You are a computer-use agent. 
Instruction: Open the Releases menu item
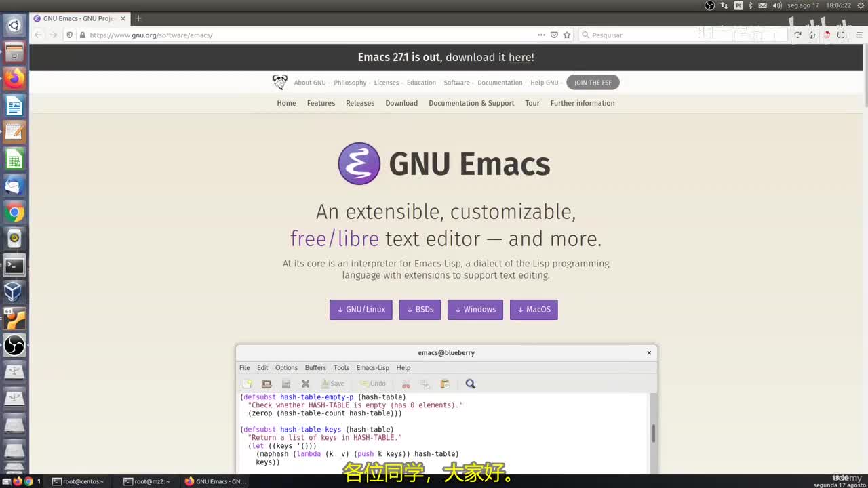[x=360, y=103]
